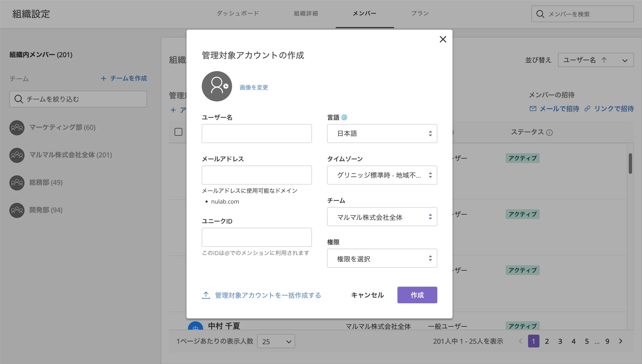Screen dimensions: 642x364
Task: Click チームを作成 link
Action: [x=128, y=78]
